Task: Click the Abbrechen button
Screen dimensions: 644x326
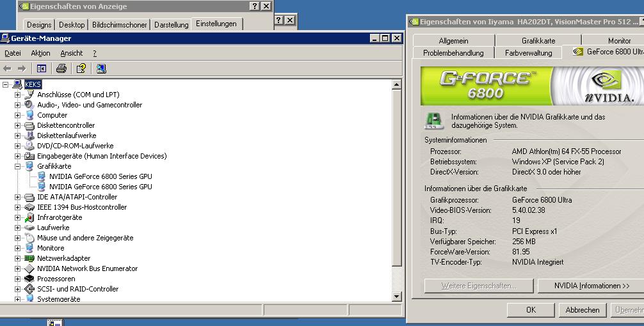Action: pos(583,310)
